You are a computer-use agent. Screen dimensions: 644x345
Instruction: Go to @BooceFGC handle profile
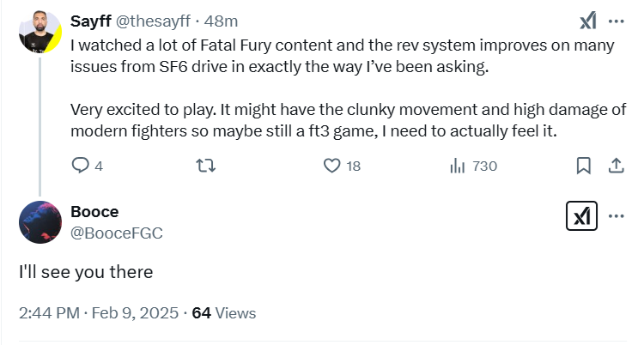[x=117, y=233]
